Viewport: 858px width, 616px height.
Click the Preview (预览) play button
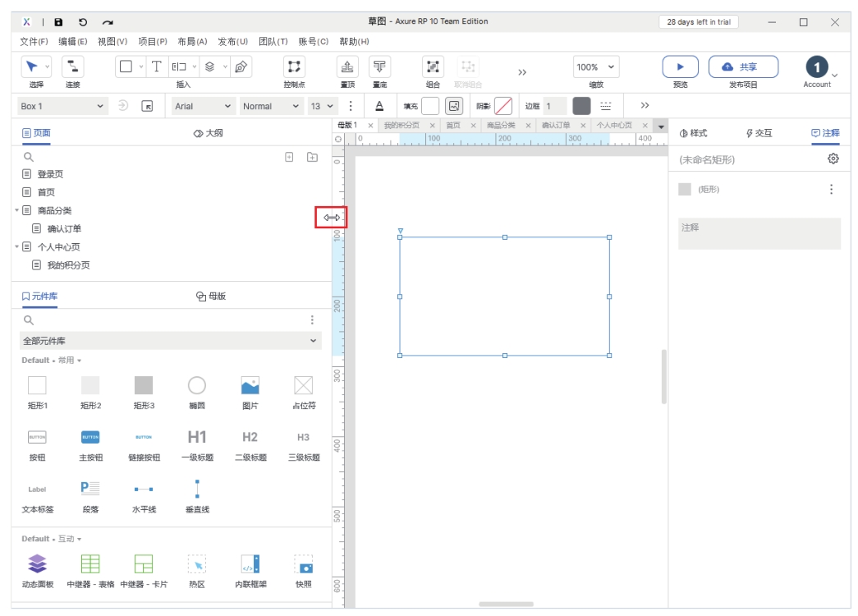pos(680,67)
